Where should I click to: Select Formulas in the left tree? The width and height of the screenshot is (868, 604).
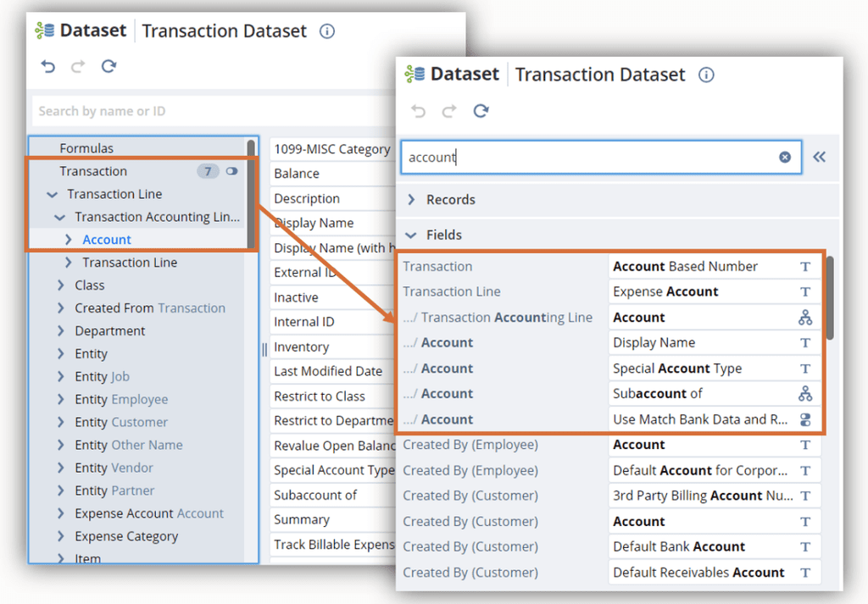86,148
